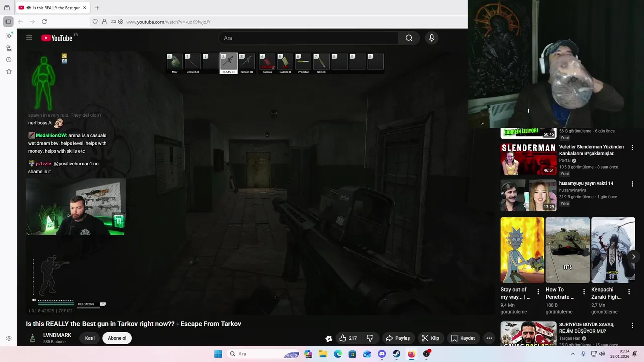Open AI chatbot sparkle in sidebar
This screenshot has height=362, width=644.
pos(9,36)
